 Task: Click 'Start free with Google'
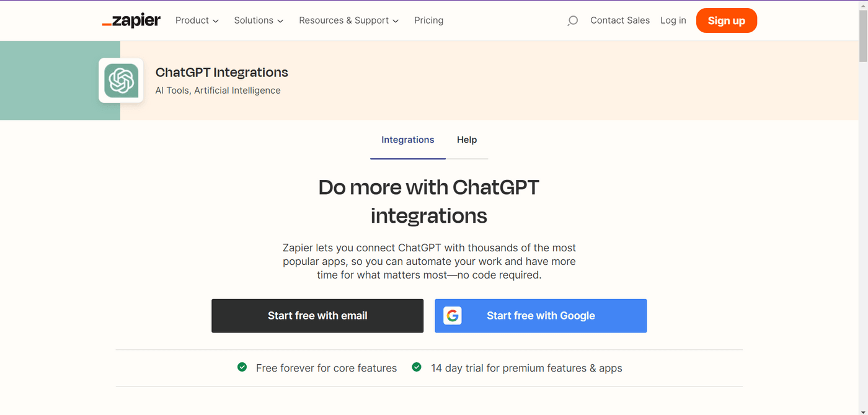tap(541, 316)
